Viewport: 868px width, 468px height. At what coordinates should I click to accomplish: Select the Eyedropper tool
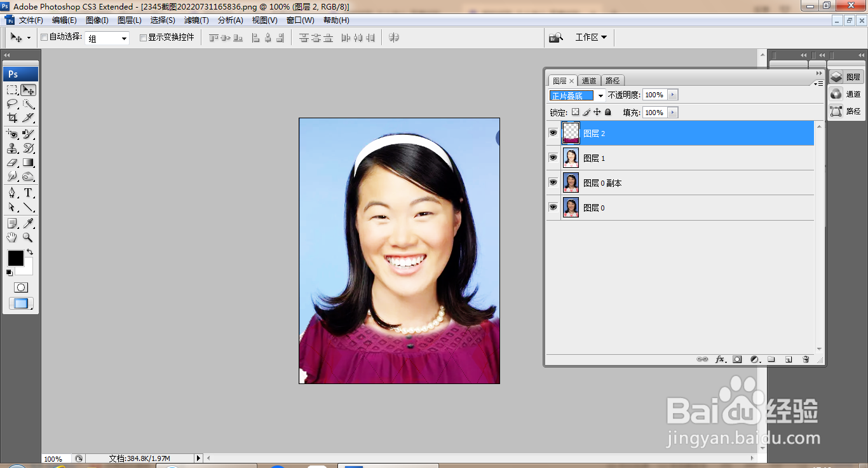tap(28, 223)
